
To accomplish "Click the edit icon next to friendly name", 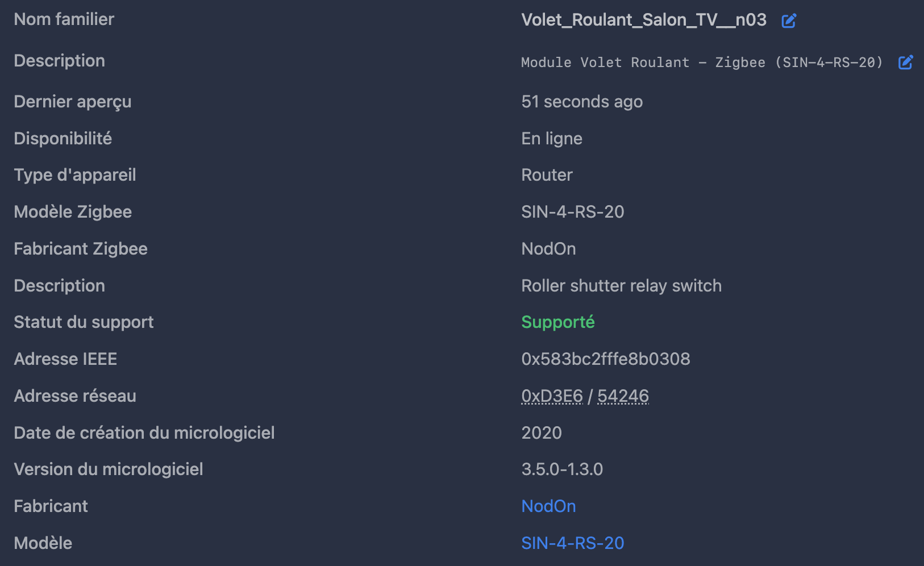I will [x=789, y=21].
